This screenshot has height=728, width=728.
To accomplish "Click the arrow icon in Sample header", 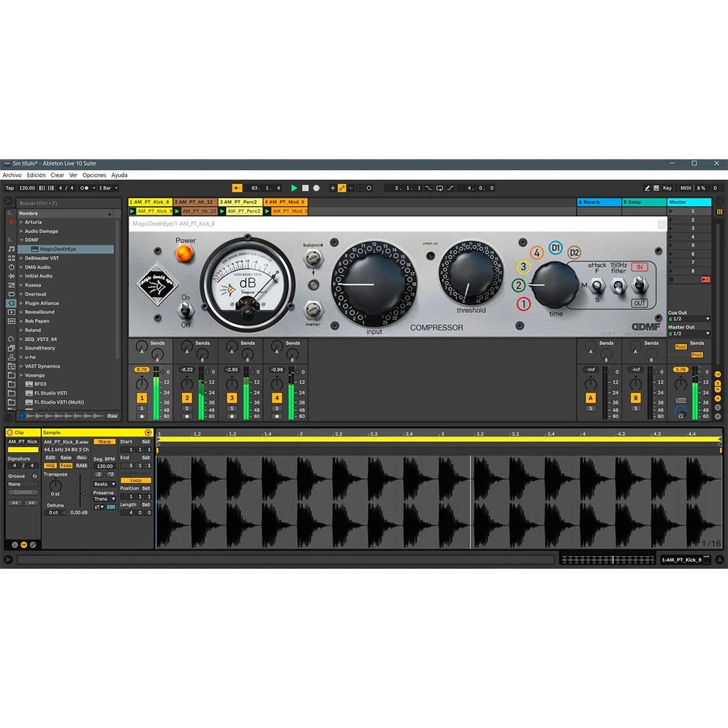I will tap(148, 432).
